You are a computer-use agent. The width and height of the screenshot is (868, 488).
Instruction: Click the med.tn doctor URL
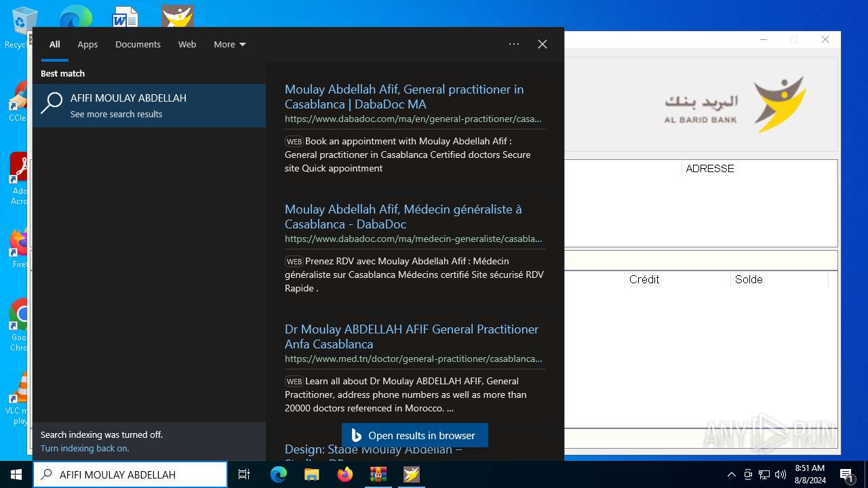(413, 359)
